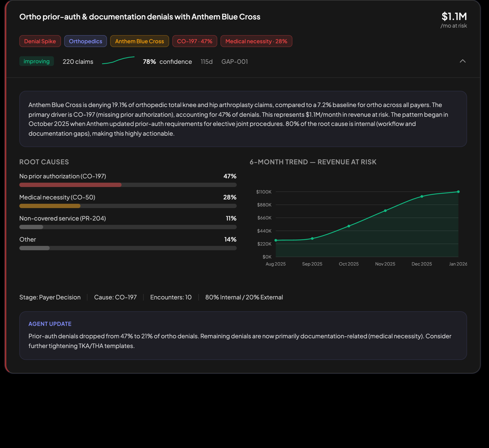The width and height of the screenshot is (489, 448).
Task: Click the green claims sparkline icon
Action: 118,60
